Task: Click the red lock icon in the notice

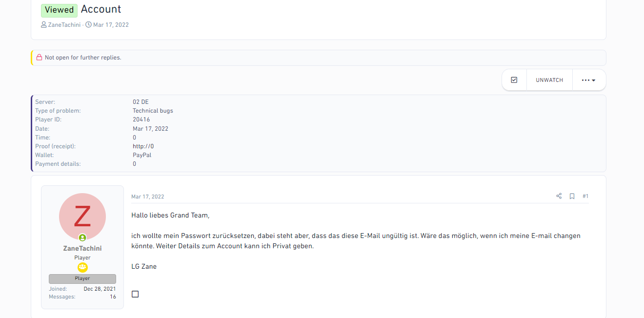Action: 39,58
